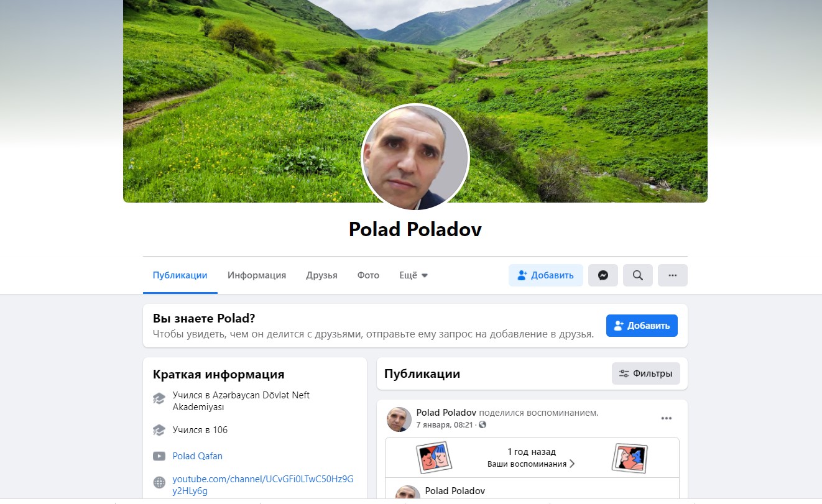Image resolution: width=822 pixels, height=504 pixels.
Task: Open profile options three-dot menu
Action: pos(673,275)
